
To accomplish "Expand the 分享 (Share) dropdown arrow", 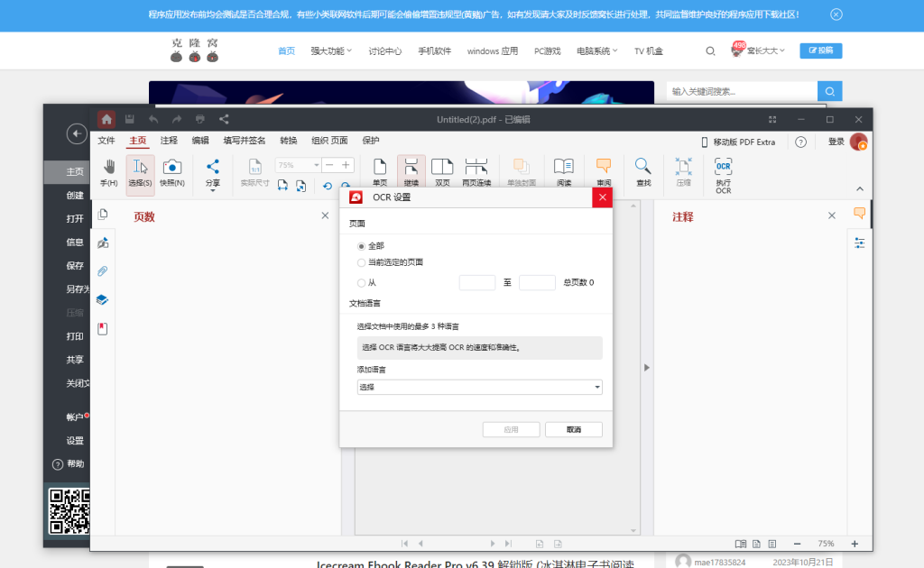I will 213,191.
